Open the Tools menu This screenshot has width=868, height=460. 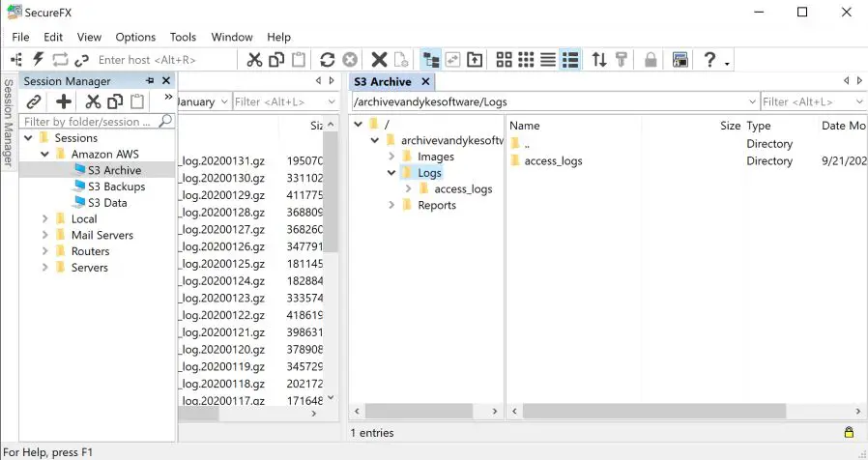[x=184, y=37]
